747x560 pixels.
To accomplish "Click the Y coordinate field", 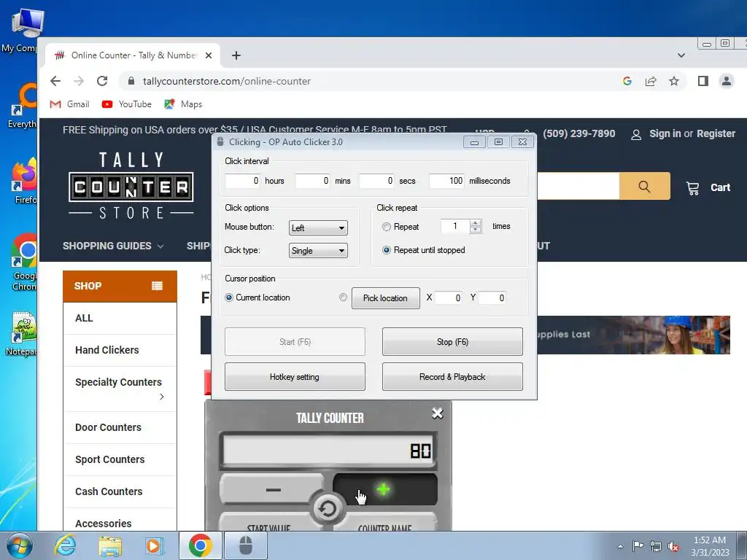I will coord(492,298).
